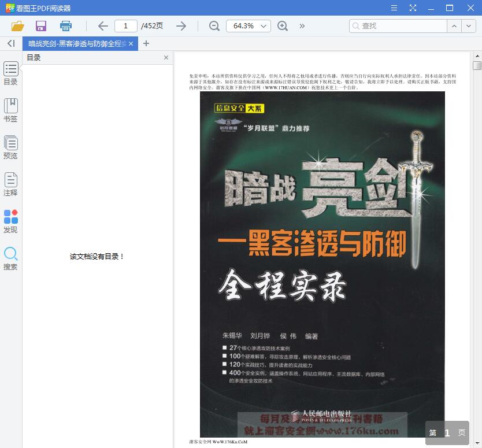Click the page number input field
482x448 pixels.
pyautogui.click(x=126, y=26)
